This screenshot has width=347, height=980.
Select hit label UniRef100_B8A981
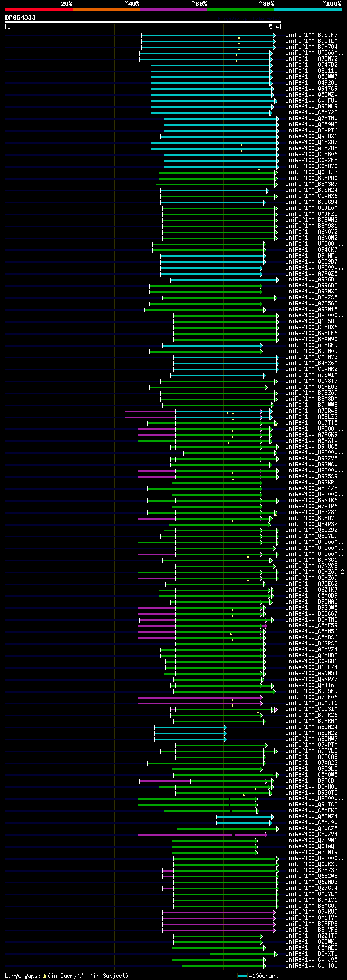pos(311,226)
